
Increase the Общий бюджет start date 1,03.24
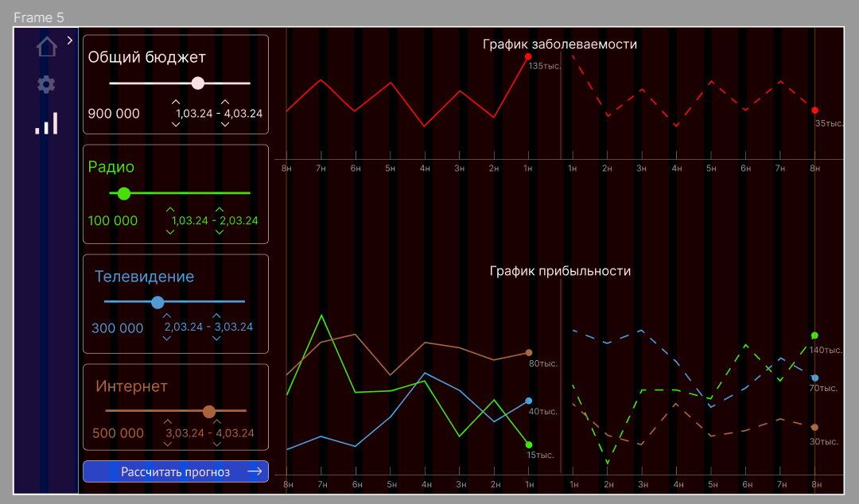[176, 103]
